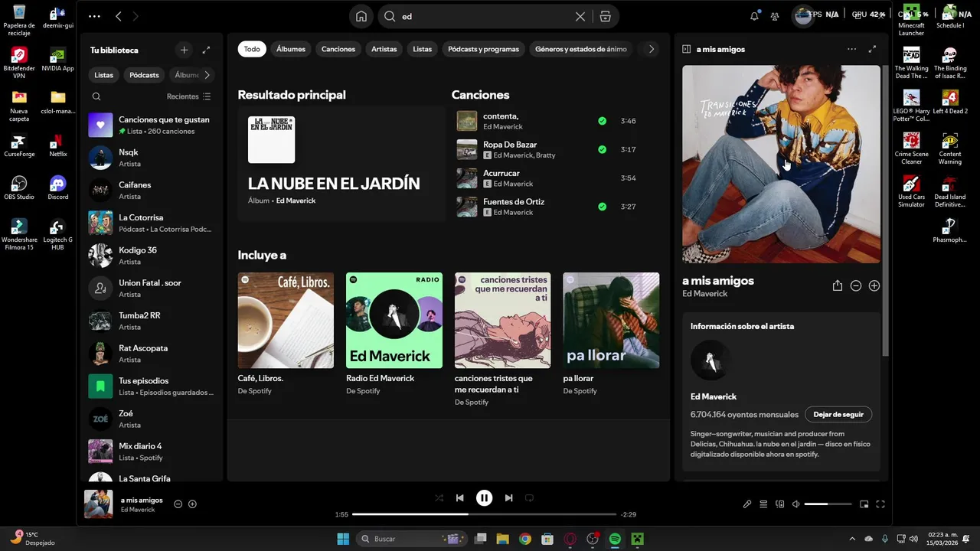980x551 pixels.
Task: Open lyrics microphone icon
Action: point(747,504)
